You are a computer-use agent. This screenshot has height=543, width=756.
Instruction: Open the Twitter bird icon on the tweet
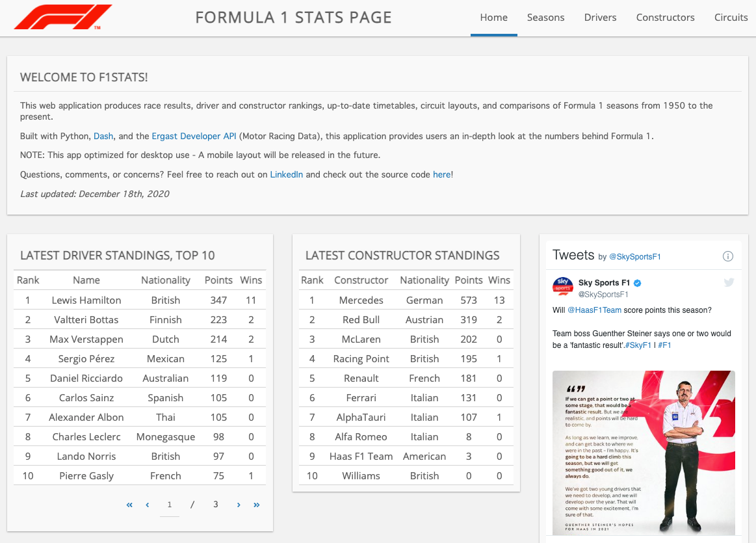(729, 283)
